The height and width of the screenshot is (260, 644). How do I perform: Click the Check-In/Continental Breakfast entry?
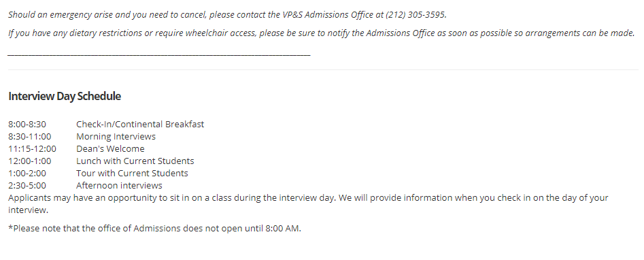point(140,125)
